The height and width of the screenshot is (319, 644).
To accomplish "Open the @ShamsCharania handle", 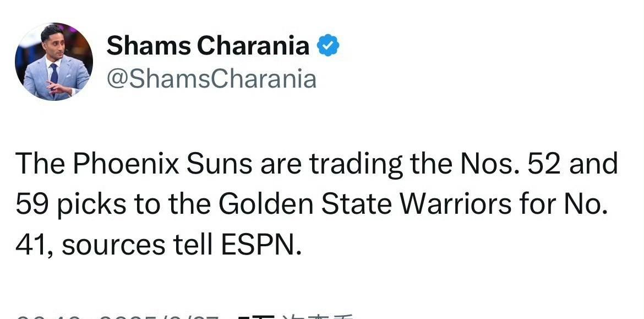I will click(211, 79).
